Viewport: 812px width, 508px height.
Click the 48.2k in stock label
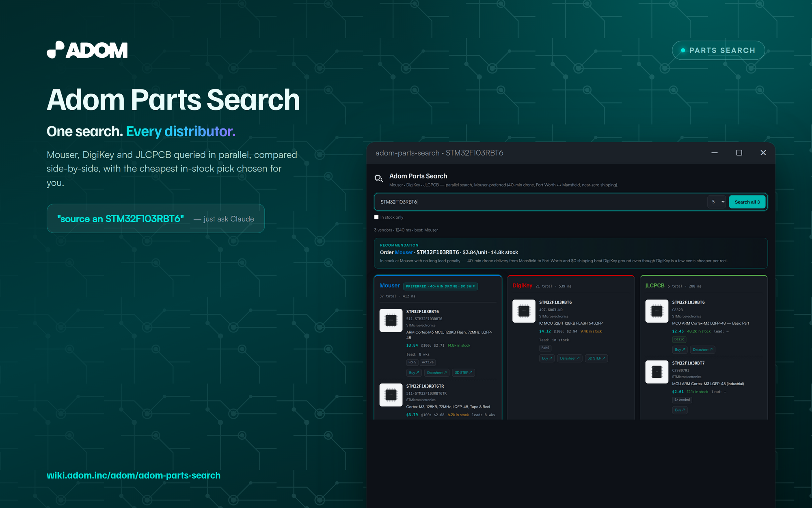point(699,332)
